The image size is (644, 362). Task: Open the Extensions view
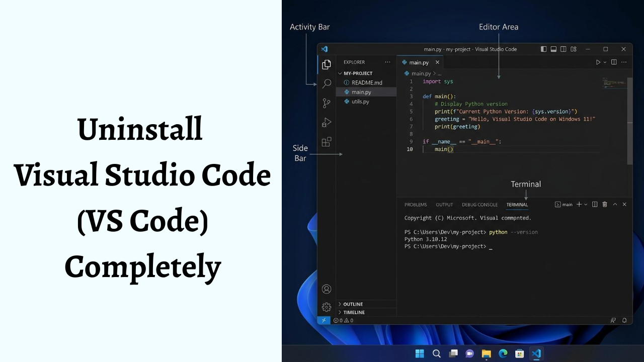tap(327, 142)
